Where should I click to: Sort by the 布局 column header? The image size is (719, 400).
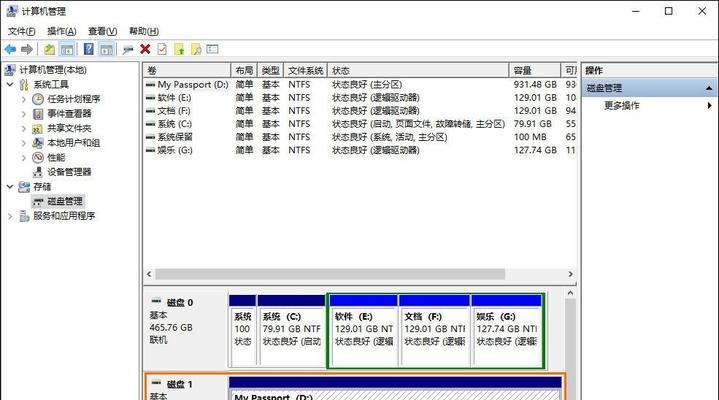point(244,70)
